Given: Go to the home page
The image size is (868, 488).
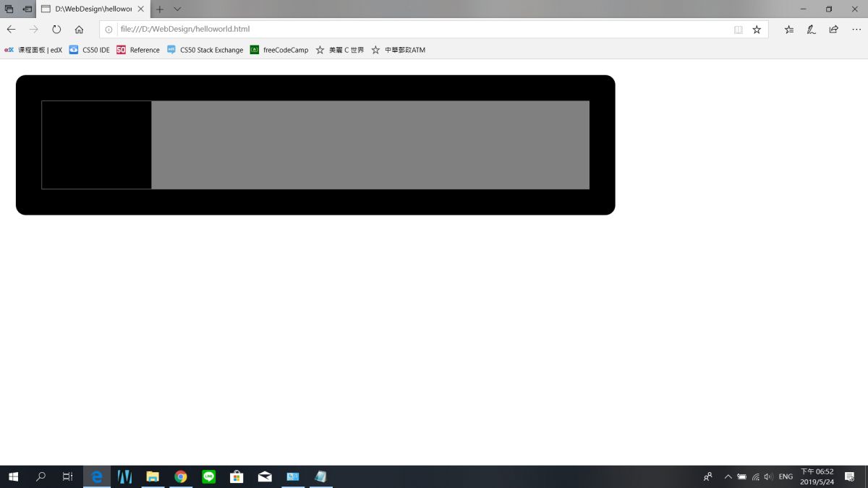Looking at the screenshot, I should tap(79, 30).
